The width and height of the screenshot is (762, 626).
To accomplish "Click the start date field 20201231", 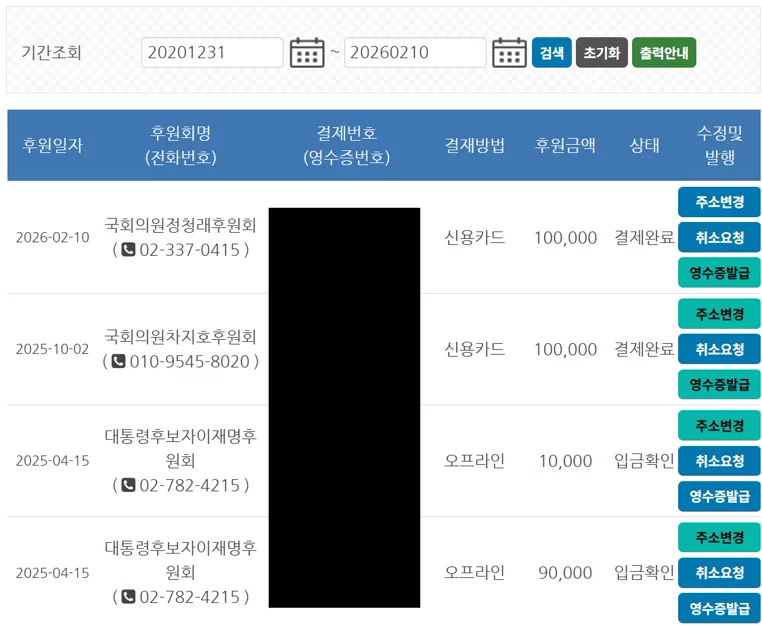I will pyautogui.click(x=212, y=52).
